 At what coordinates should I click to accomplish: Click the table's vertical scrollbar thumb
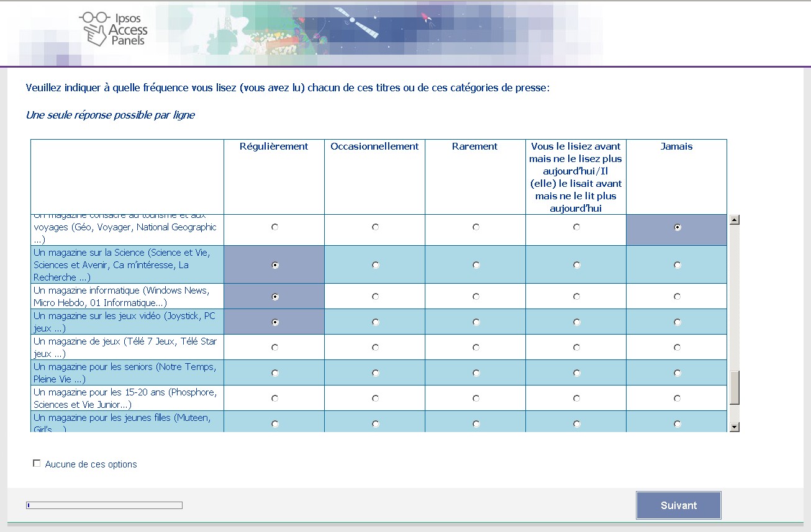coord(734,388)
